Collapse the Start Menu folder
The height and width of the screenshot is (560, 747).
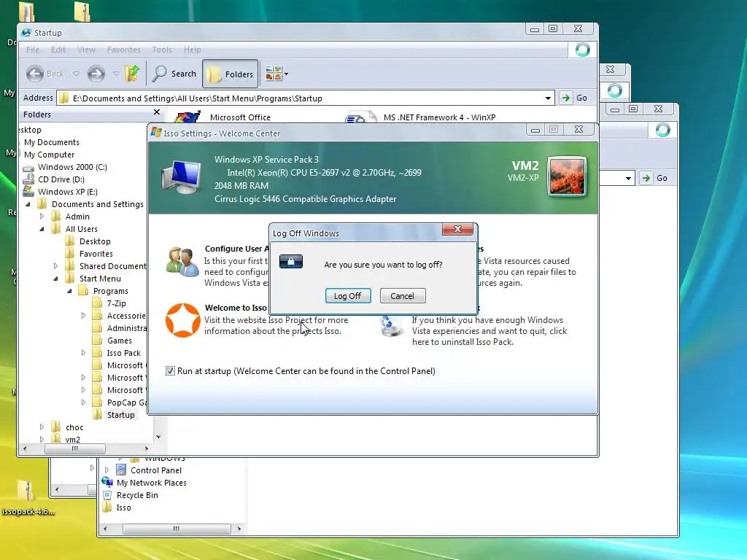pyautogui.click(x=55, y=279)
